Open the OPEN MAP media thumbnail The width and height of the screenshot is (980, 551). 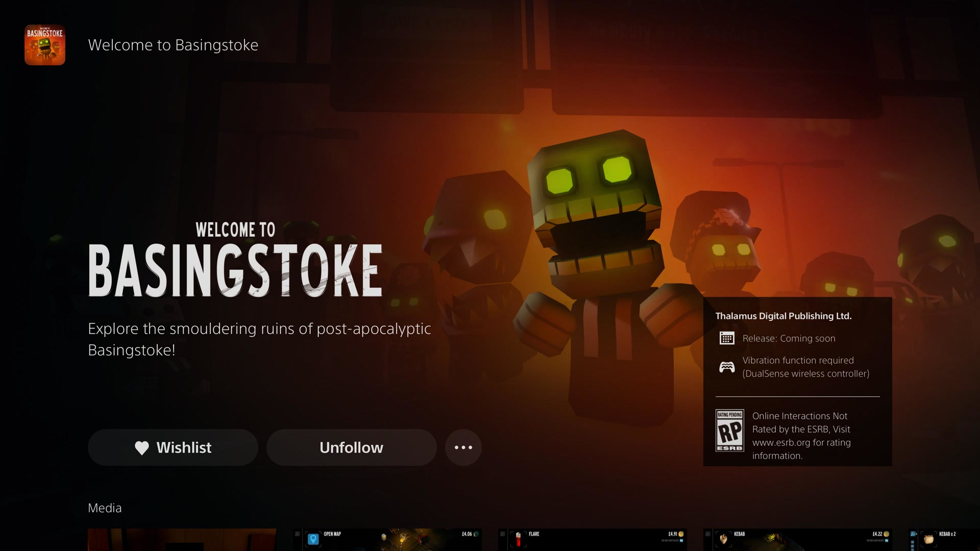387,540
